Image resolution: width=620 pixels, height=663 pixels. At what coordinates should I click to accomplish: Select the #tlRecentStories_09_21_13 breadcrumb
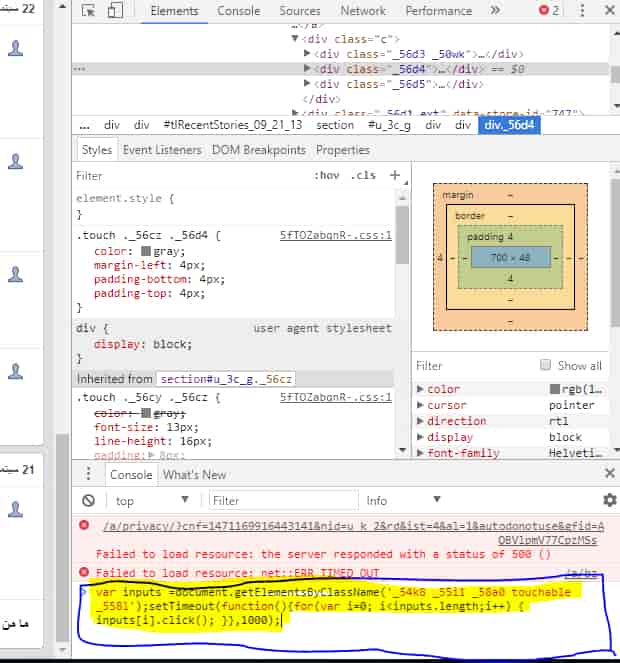click(233, 126)
